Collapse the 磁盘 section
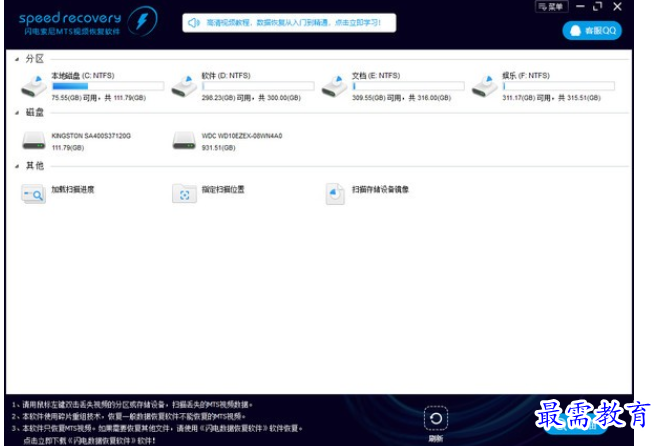This screenshot has height=446, width=659. tap(17, 113)
